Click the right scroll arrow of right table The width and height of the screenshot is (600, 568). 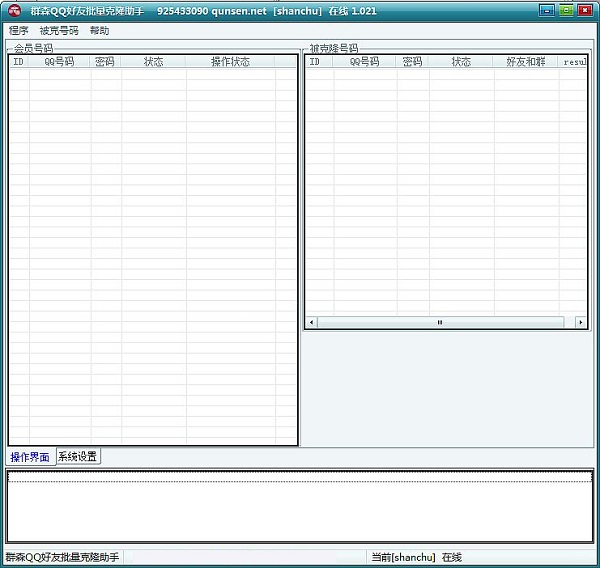click(581, 323)
